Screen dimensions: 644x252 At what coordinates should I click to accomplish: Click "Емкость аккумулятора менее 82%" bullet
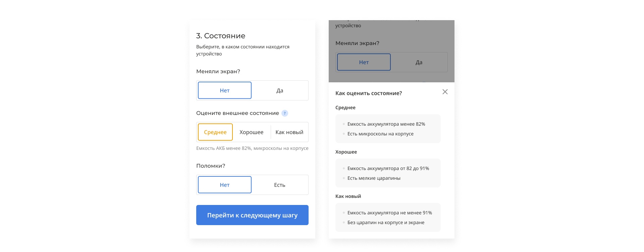[x=386, y=124]
